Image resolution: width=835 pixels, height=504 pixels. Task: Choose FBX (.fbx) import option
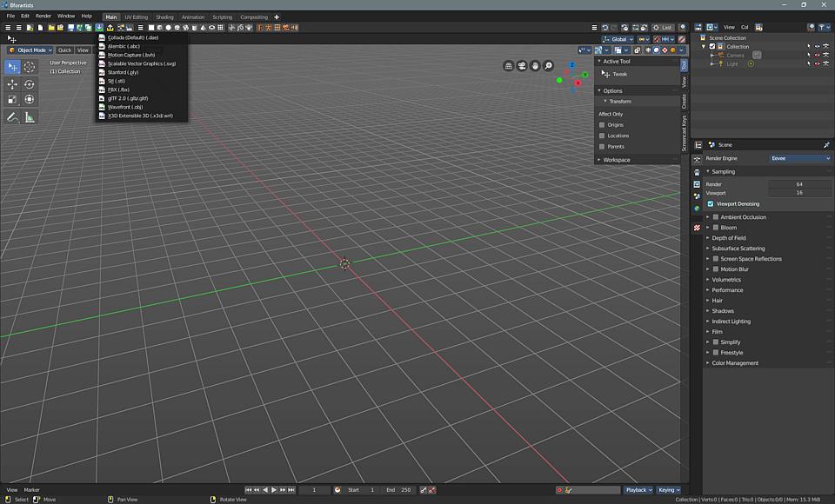click(x=142, y=90)
